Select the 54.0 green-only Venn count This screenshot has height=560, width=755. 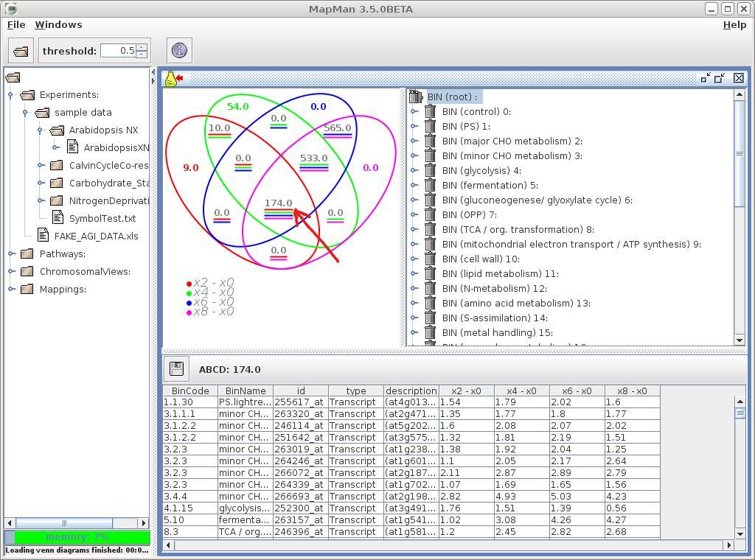click(238, 106)
